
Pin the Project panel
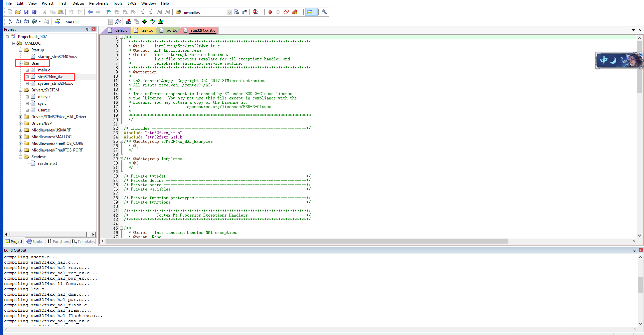[87, 29]
